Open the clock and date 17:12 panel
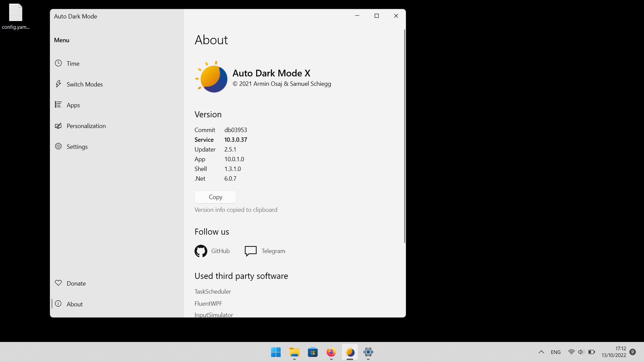 tap(614, 352)
